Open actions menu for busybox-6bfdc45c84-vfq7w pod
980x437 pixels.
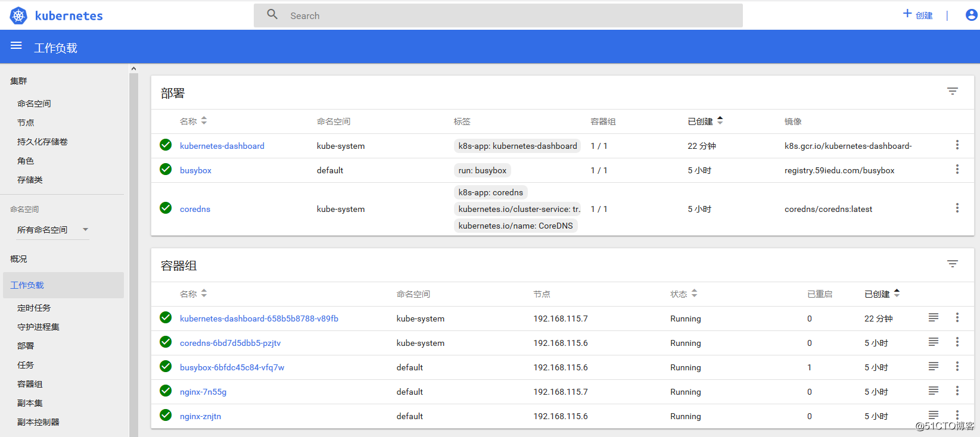[x=957, y=366]
